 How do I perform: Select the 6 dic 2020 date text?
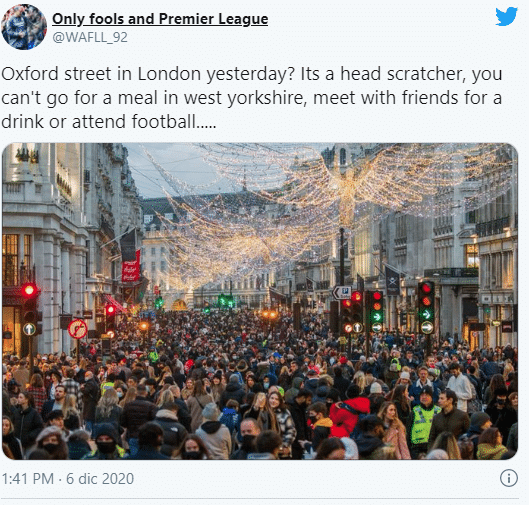coord(100,479)
